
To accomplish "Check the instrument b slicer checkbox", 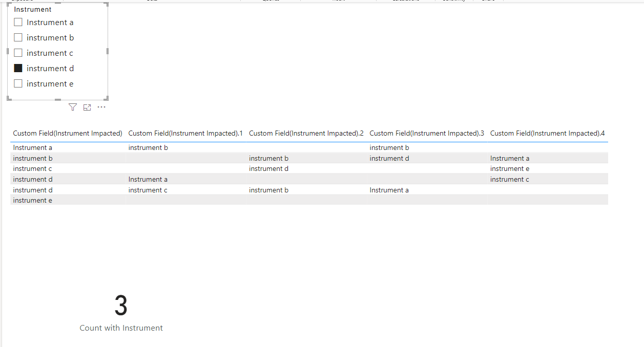I will tap(18, 37).
